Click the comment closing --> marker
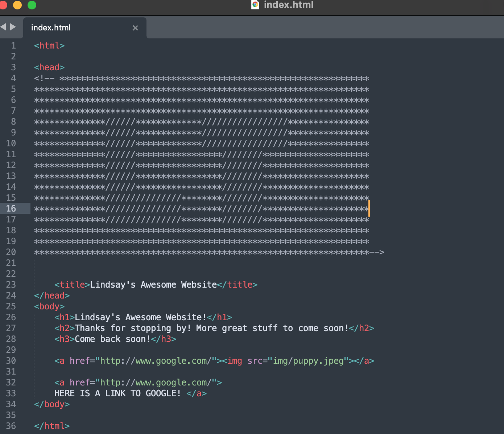The image size is (504, 434). point(377,252)
